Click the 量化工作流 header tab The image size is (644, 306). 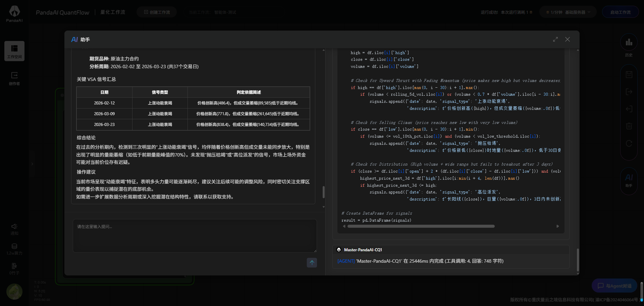point(113,12)
